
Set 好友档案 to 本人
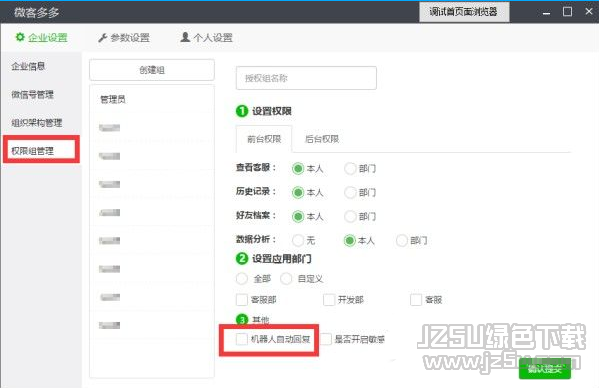click(298, 217)
